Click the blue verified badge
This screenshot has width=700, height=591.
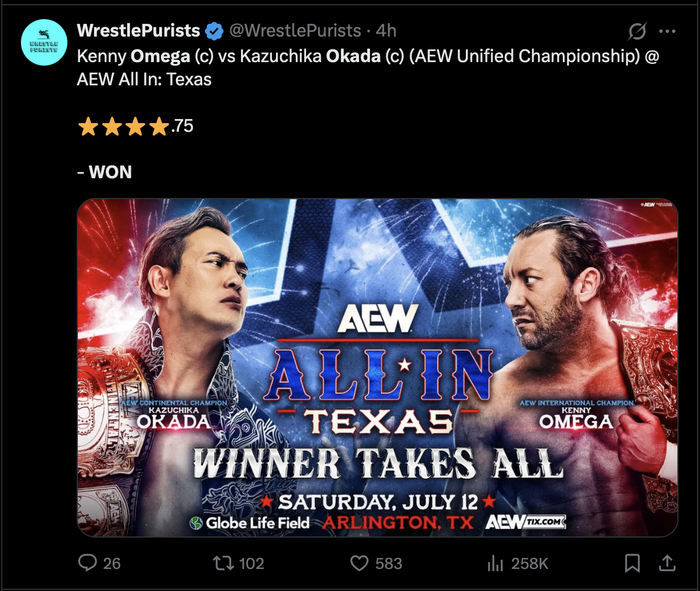214,31
